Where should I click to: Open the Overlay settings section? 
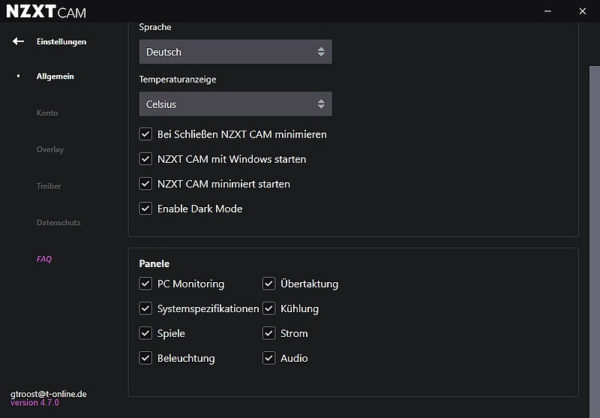(50, 149)
